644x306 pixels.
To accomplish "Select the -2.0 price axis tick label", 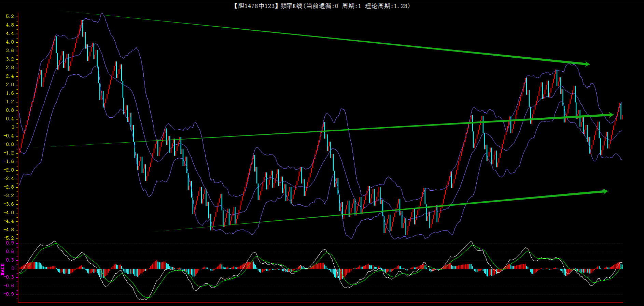I will (x=9, y=170).
